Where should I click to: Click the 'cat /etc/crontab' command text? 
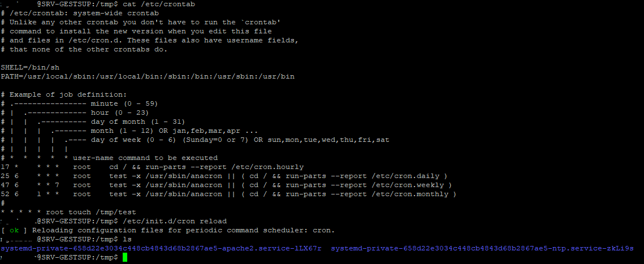[x=158, y=4]
